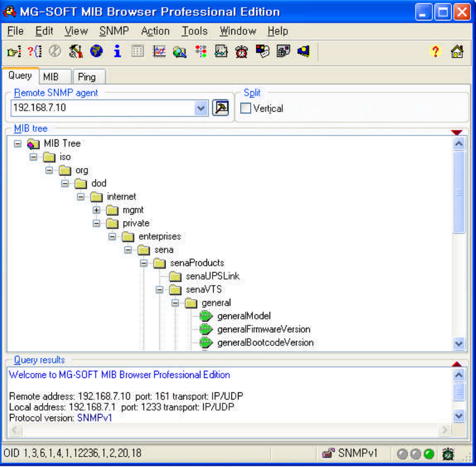
Task: Click the yellow and blue horn icon
Action: click(x=304, y=51)
